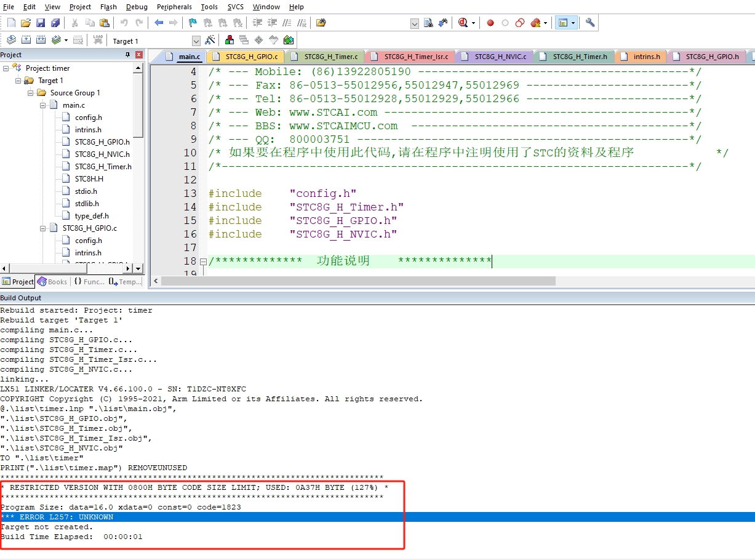
Task: Toggle the Window view layout icon
Action: point(562,23)
